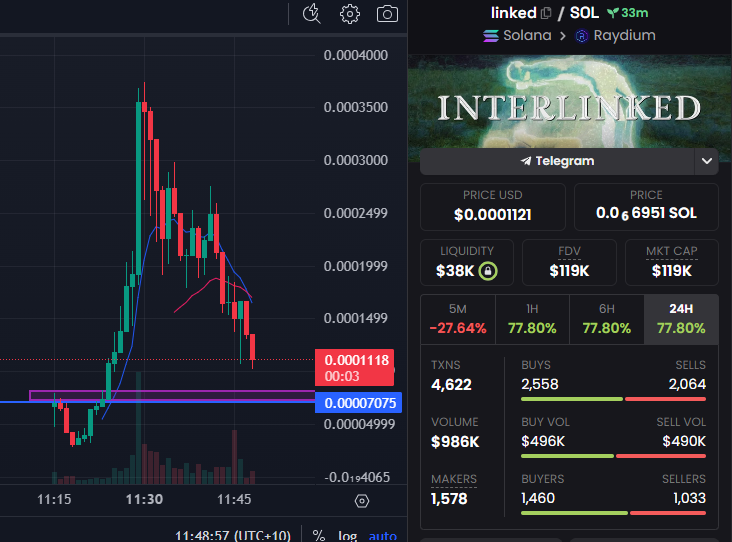The image size is (732, 542).
Task: Toggle log scale on chart
Action: (347, 535)
